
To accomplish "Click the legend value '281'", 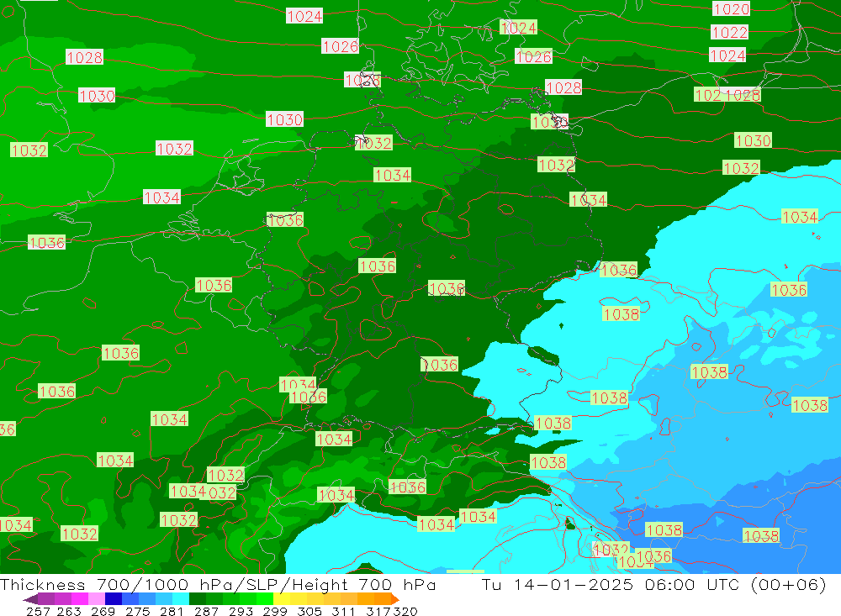I will pos(172,612).
